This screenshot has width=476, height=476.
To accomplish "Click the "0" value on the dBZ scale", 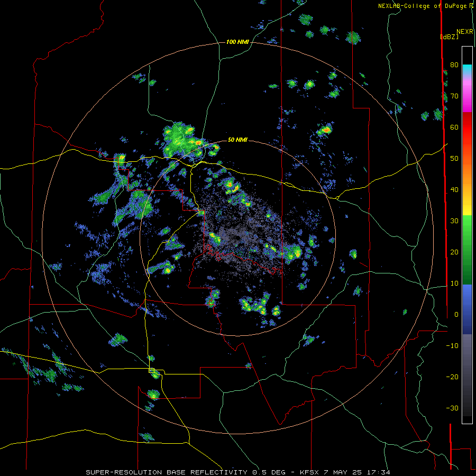I will click(456, 315).
